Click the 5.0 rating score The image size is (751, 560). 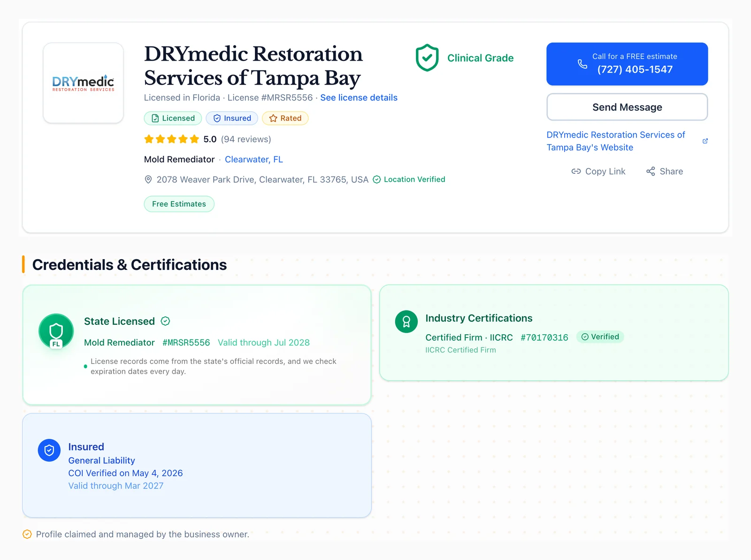click(210, 139)
